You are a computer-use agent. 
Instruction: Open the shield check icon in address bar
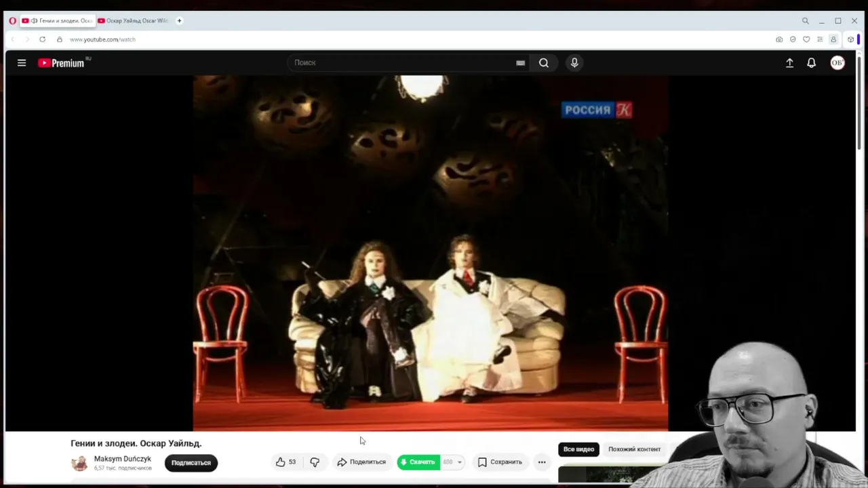click(793, 39)
